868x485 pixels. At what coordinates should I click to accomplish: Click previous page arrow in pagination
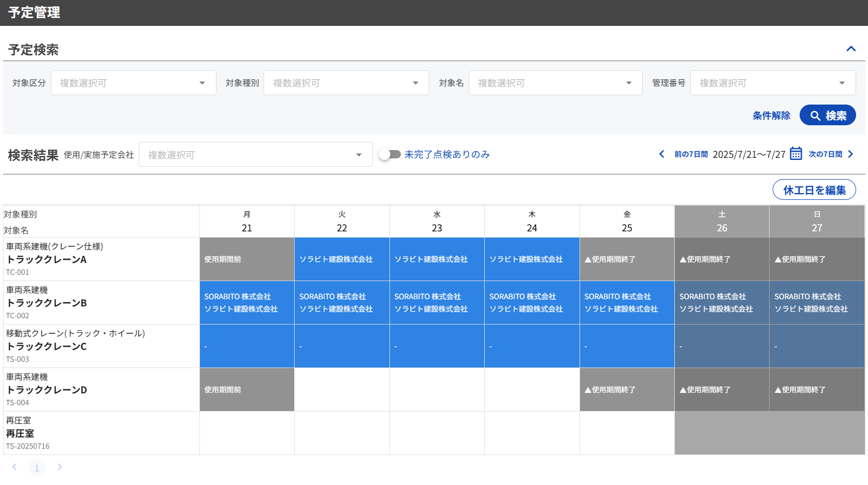pyautogui.click(x=15, y=467)
